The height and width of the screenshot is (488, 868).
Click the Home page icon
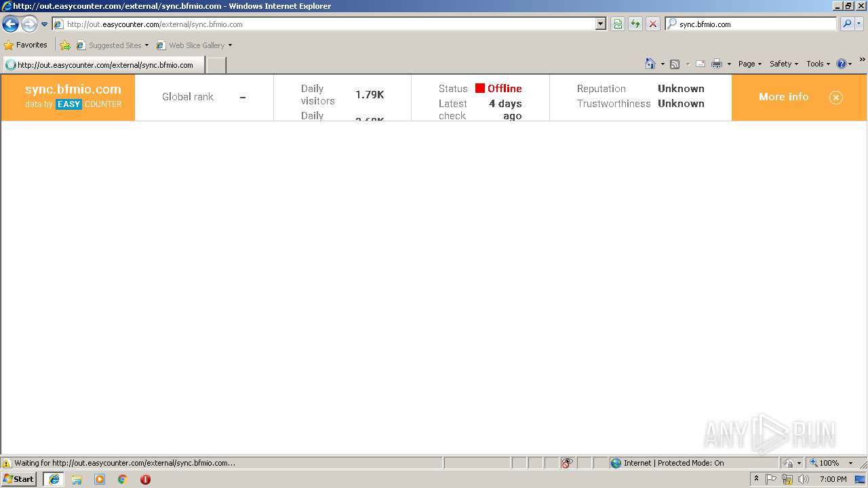point(650,64)
